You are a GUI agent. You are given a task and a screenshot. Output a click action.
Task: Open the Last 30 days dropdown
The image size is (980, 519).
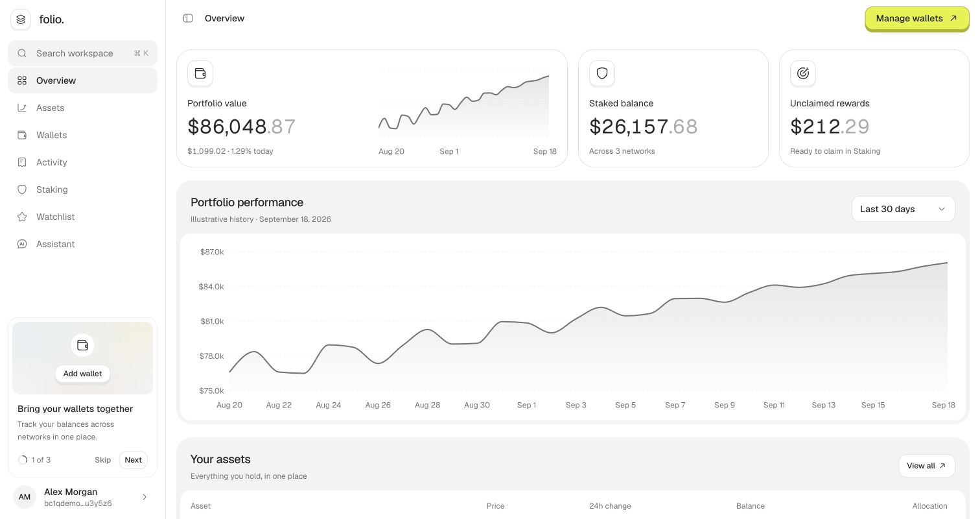[x=904, y=209]
